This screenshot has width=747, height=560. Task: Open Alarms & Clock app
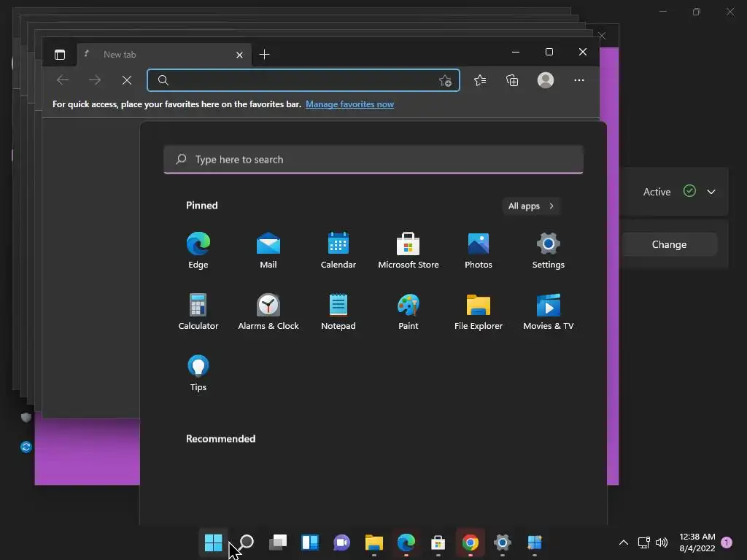(268, 312)
